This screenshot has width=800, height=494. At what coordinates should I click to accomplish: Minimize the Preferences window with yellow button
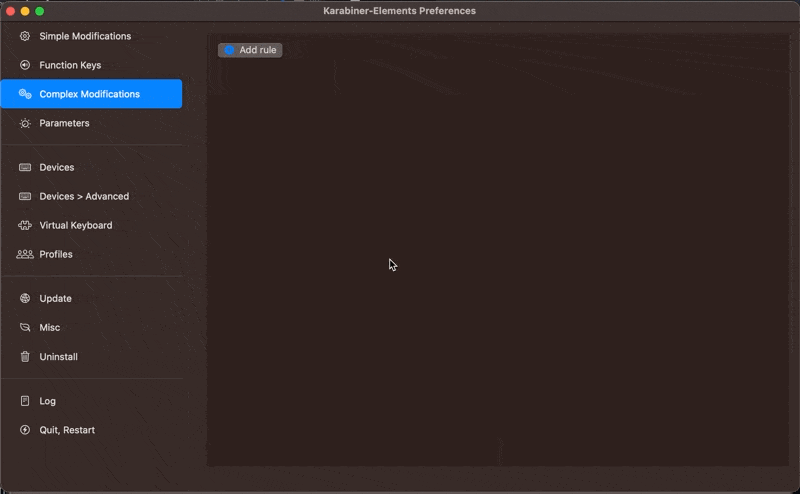click(x=25, y=11)
